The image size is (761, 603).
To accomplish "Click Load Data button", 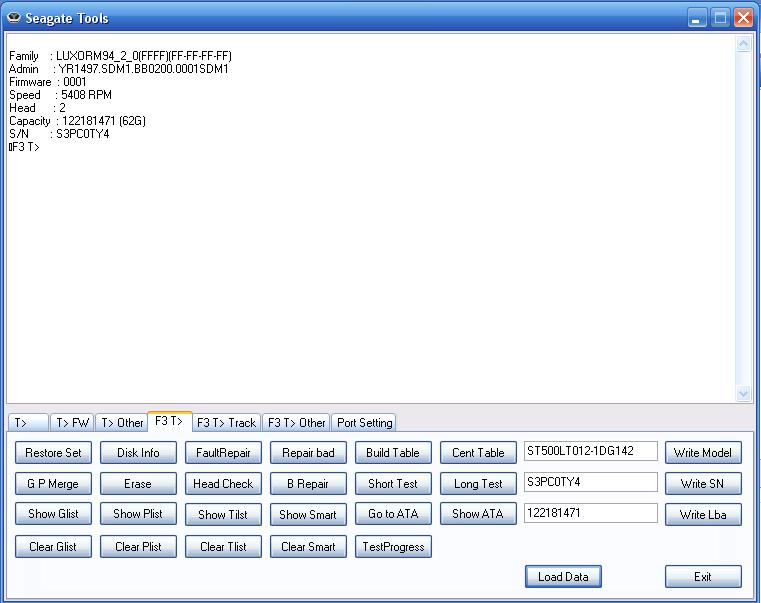I will (563, 576).
